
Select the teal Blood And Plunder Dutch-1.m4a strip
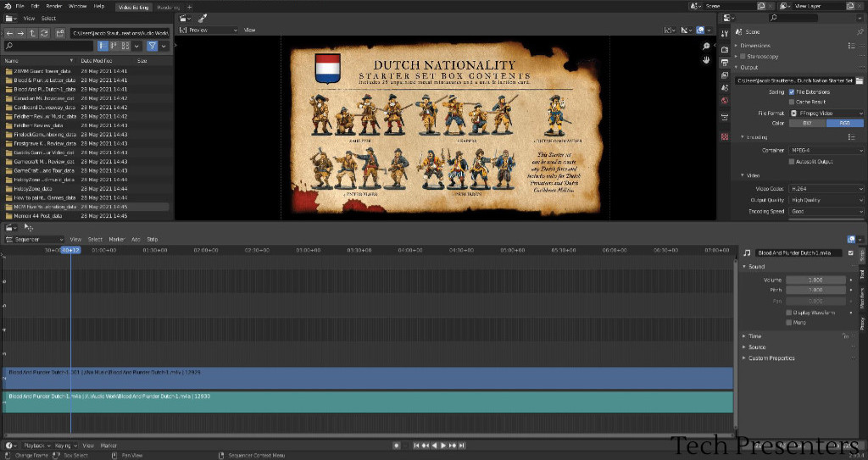pos(368,402)
